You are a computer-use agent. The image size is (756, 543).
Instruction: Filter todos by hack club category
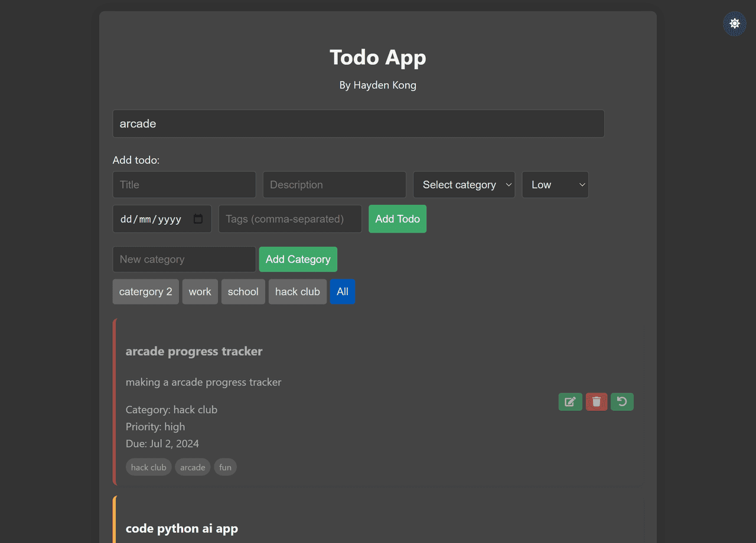pyautogui.click(x=297, y=292)
